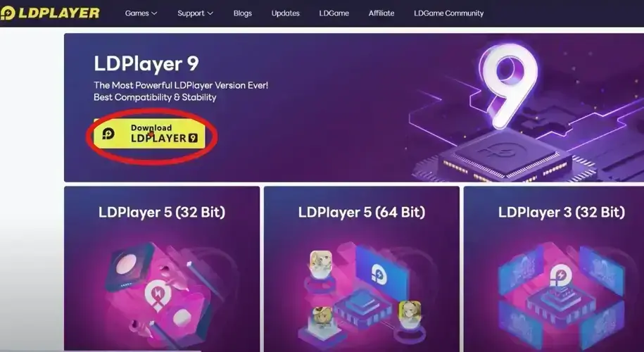This screenshot has width=644, height=352.
Task: Visit LDGame Community link
Action: [x=448, y=13]
